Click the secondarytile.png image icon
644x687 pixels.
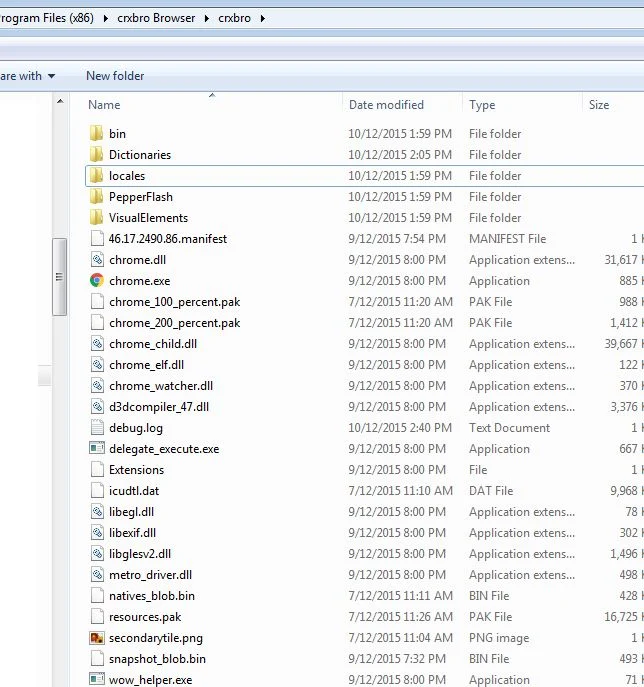tap(97, 638)
